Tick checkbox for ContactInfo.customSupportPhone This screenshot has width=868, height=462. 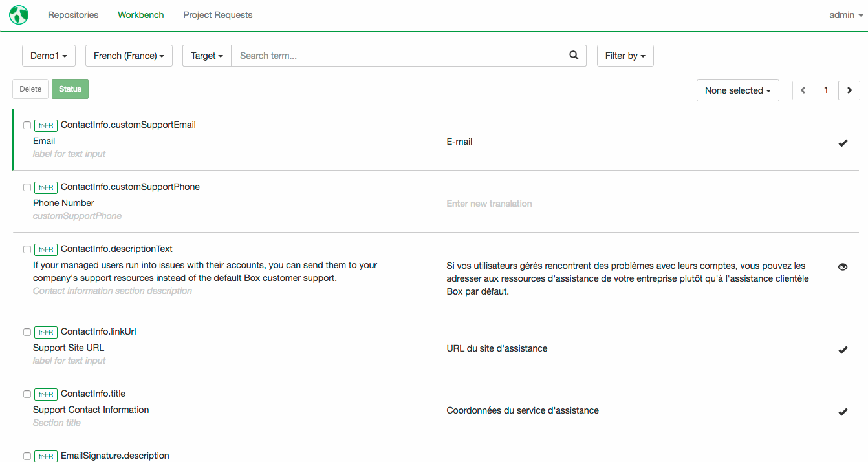pos(27,187)
